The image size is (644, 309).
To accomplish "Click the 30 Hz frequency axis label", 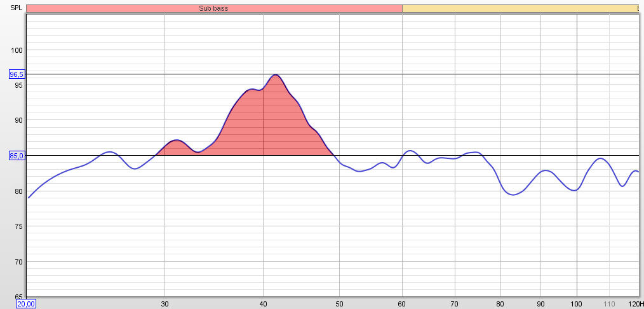I will [164, 304].
